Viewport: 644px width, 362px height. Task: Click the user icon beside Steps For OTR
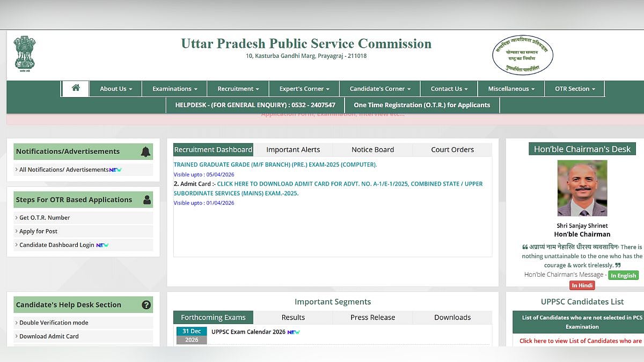[147, 200]
